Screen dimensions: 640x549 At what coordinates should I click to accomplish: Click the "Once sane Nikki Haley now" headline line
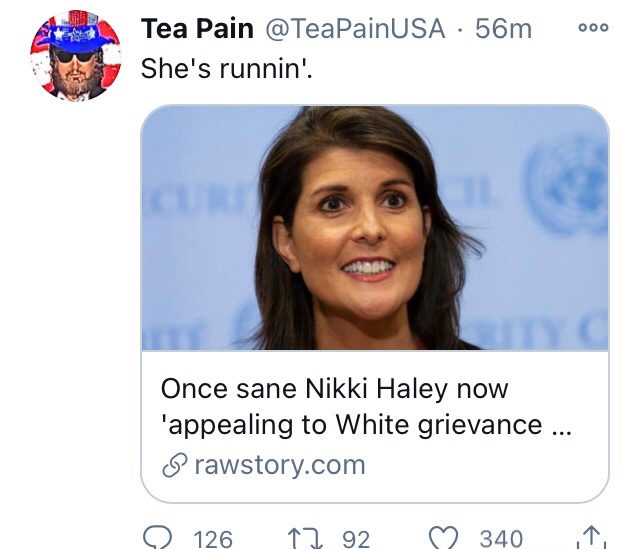click(x=334, y=388)
